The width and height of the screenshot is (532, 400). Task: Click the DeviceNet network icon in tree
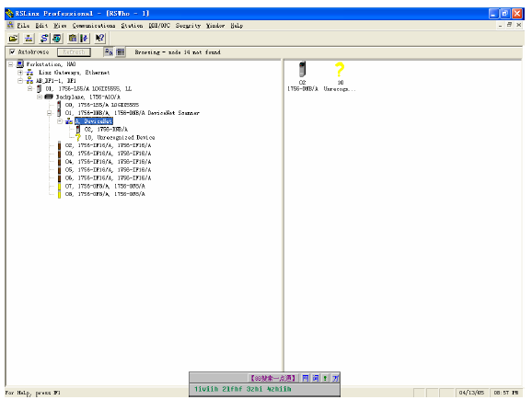(x=69, y=121)
